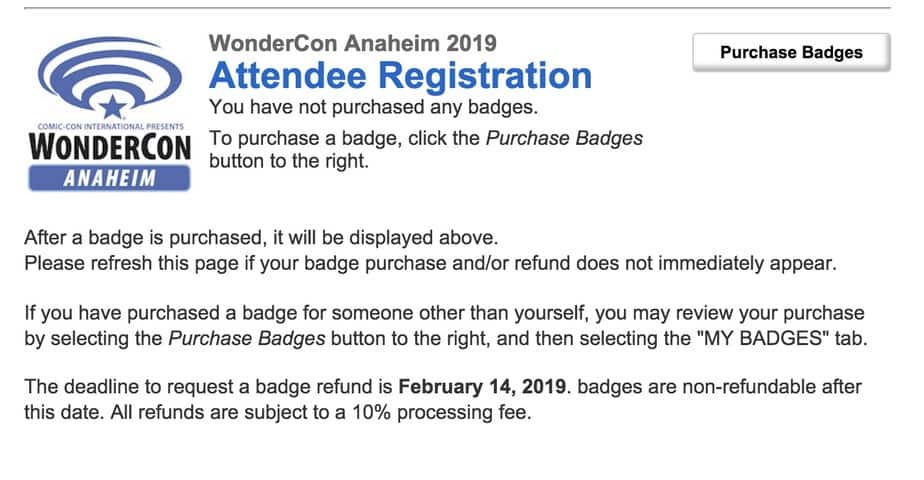
Task: Click 'After a badge is purchased' sentence
Action: coord(261,238)
